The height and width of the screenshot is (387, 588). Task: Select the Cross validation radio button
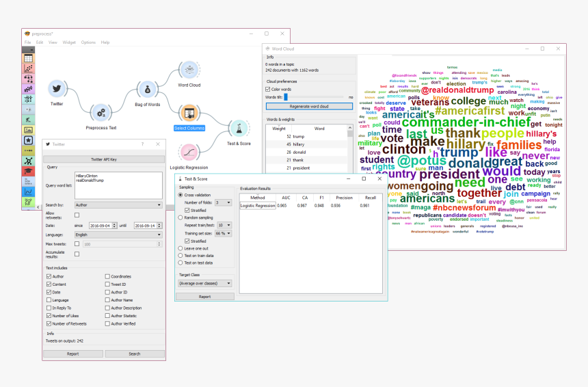click(x=181, y=195)
